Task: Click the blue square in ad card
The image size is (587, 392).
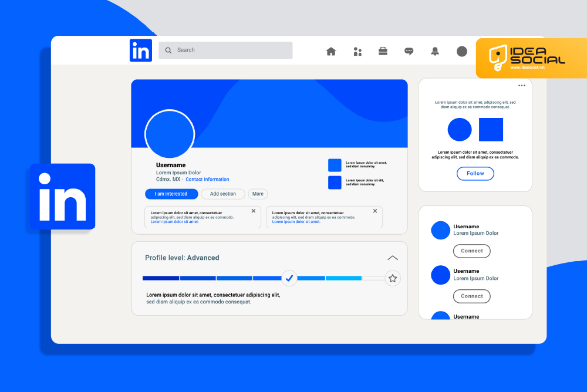Action: (491, 130)
